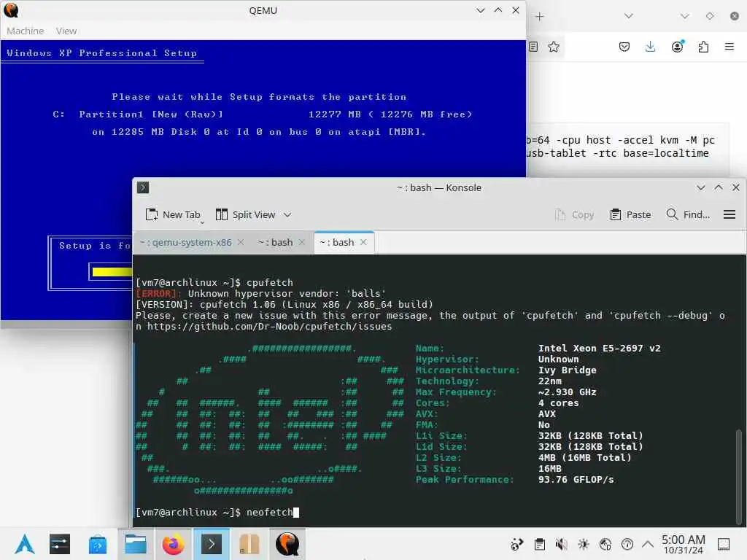Screen dimensions: 747x560
Task: Open Find in Konsole toolbar
Action: click(688, 215)
